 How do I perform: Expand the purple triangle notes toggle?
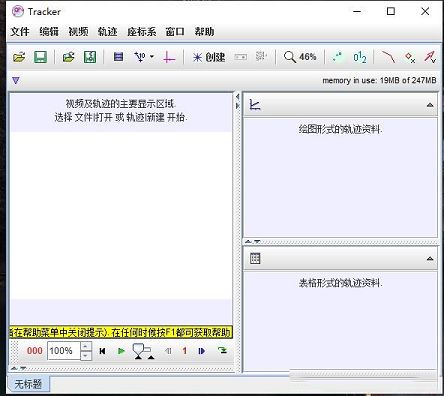click(x=16, y=80)
